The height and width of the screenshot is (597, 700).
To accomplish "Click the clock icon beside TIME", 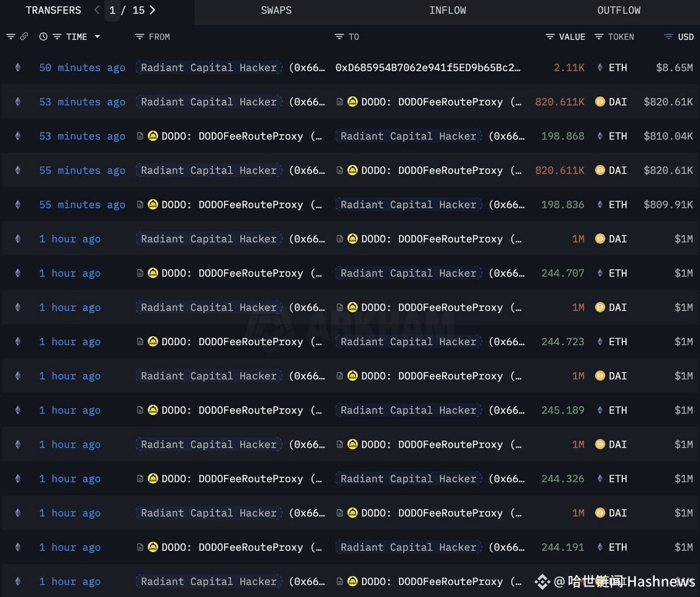I will [43, 37].
